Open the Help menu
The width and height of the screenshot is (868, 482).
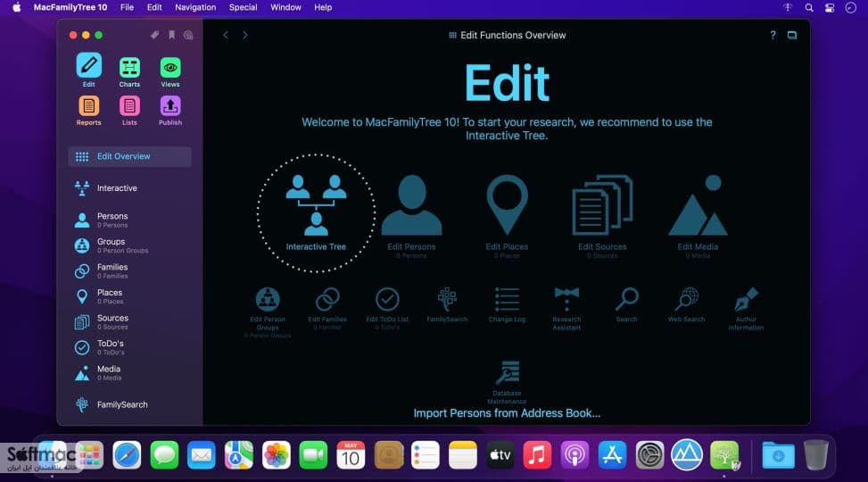(323, 7)
